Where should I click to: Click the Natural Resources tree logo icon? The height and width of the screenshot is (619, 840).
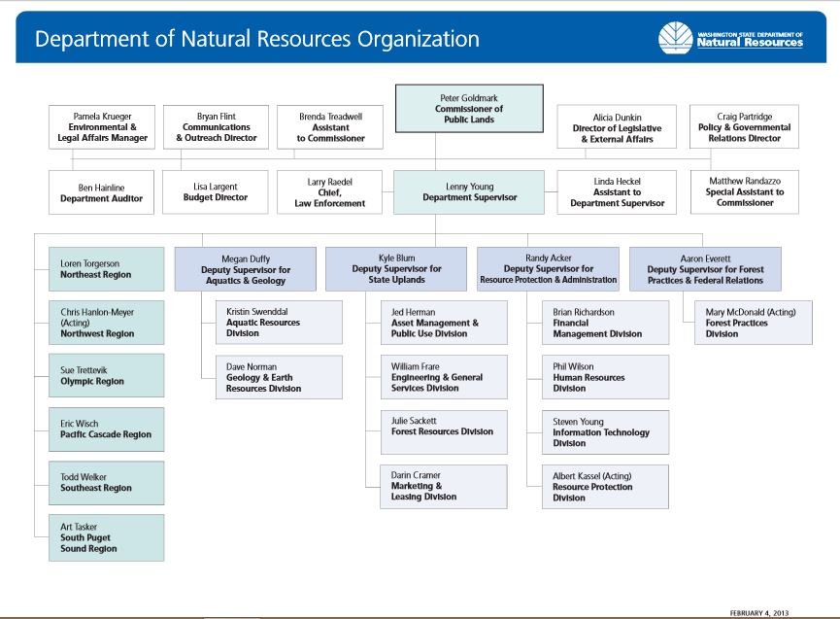point(675,40)
